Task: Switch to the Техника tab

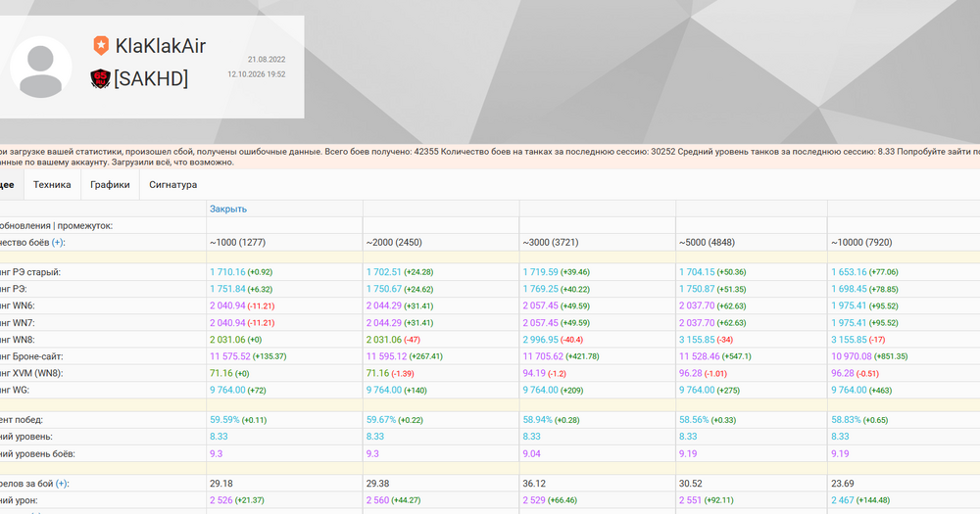Action: tap(52, 185)
